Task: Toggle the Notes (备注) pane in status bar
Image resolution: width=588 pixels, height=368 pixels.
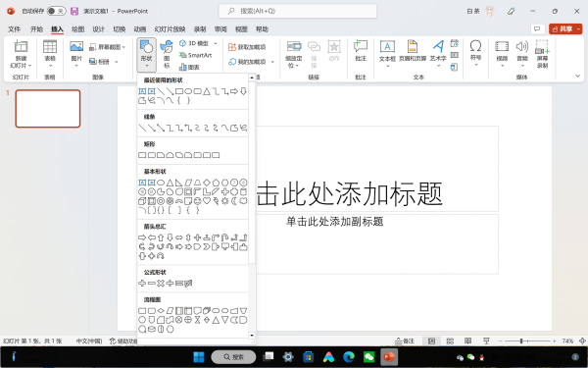Action: pyautogui.click(x=405, y=341)
